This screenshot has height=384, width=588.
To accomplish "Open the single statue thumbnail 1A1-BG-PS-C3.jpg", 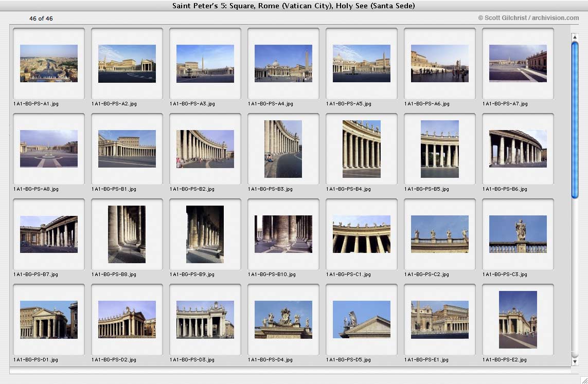I will [x=518, y=234].
